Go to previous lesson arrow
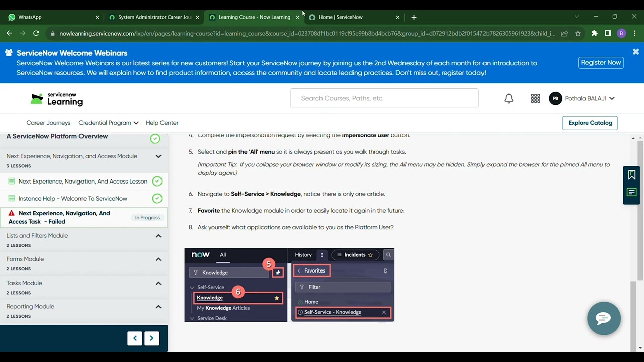Image resolution: width=644 pixels, height=362 pixels. [x=135, y=338]
